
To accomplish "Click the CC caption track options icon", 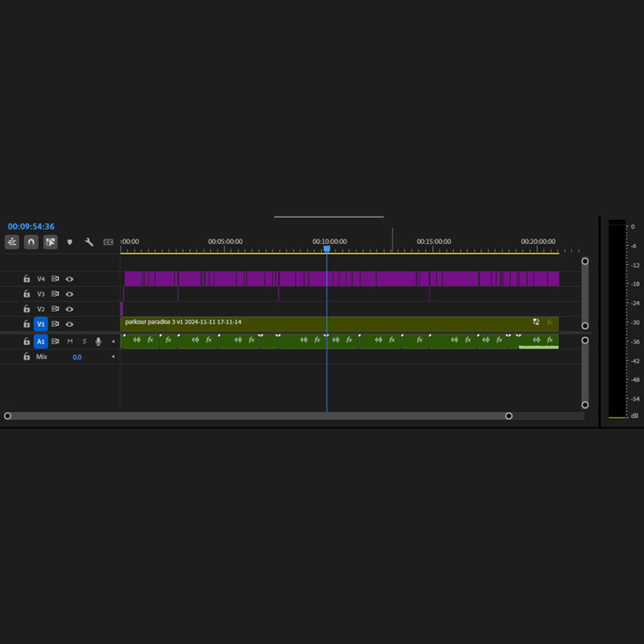I will point(108,242).
